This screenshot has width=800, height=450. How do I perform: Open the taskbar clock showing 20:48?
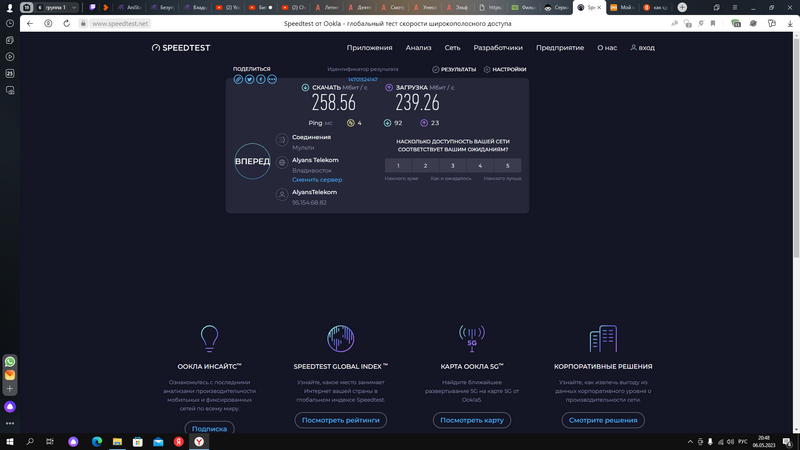coord(763,441)
